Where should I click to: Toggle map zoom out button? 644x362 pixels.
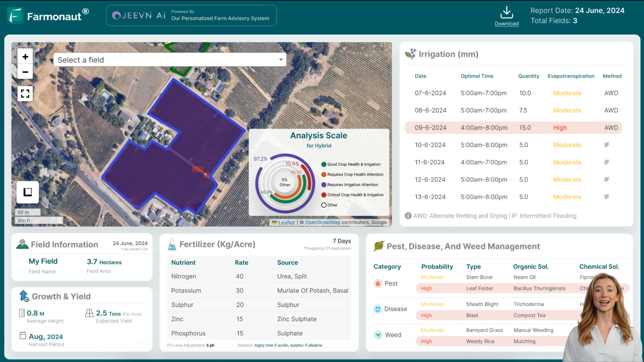click(x=25, y=72)
